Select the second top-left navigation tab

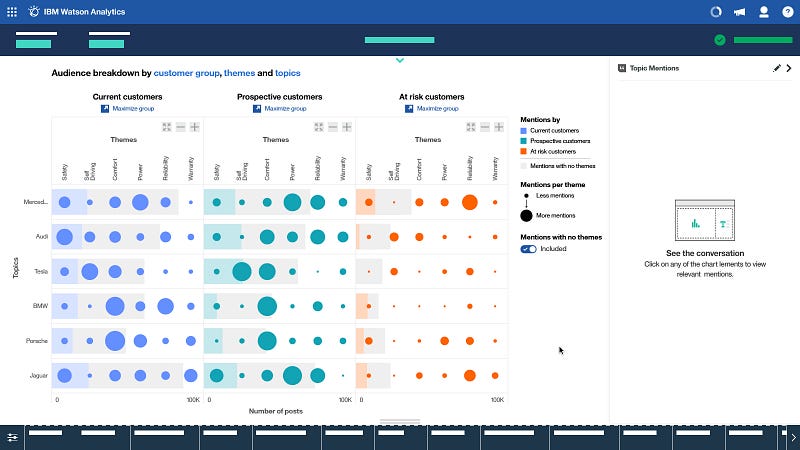(x=109, y=40)
